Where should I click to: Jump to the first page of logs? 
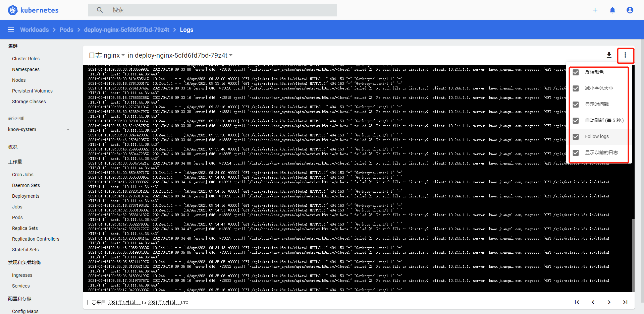[577, 302]
